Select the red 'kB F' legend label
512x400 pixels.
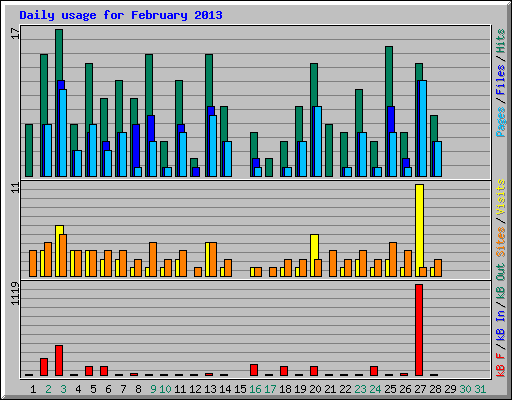pyautogui.click(x=500, y=365)
